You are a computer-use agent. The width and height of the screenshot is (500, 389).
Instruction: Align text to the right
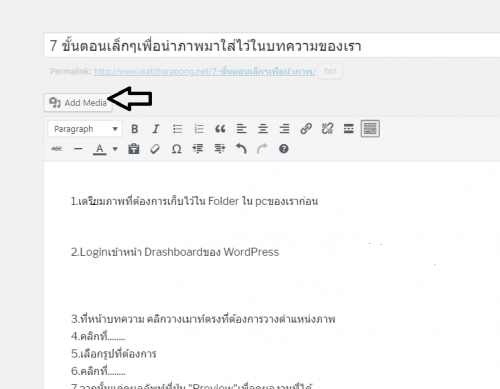click(284, 129)
